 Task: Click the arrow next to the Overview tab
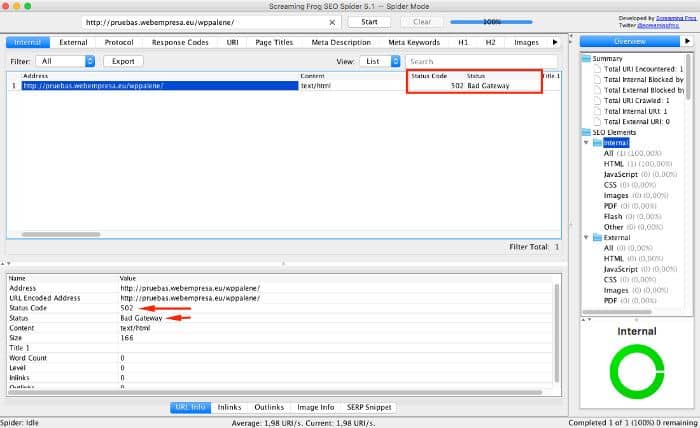pos(687,41)
